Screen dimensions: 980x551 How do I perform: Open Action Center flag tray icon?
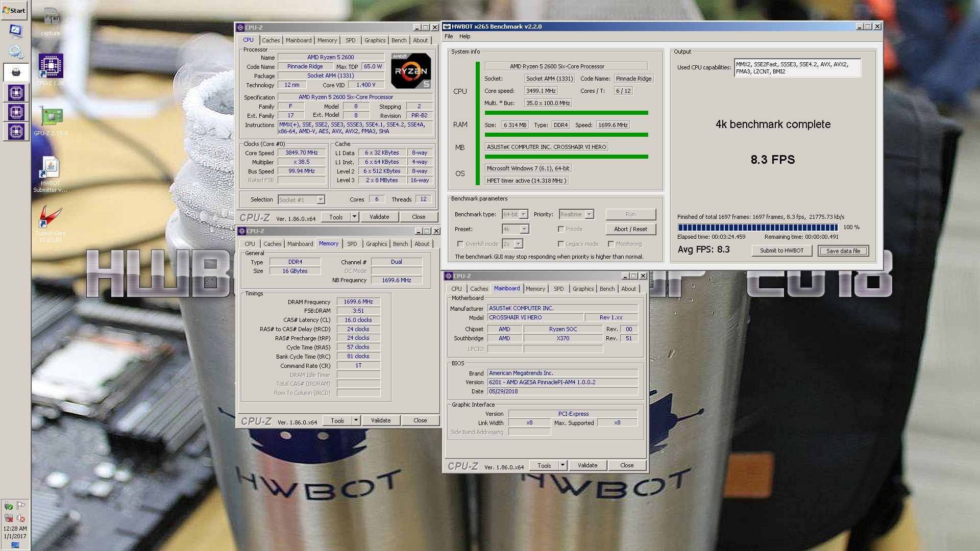(x=21, y=506)
